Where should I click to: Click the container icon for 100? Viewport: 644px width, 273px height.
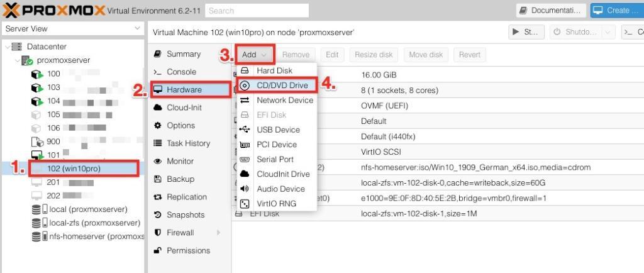point(37,74)
